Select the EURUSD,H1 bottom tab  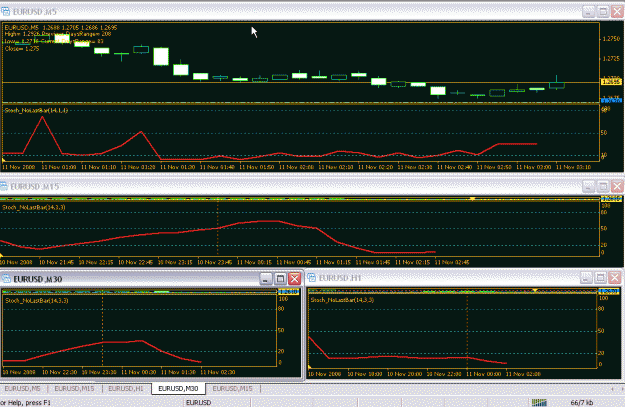click(x=126, y=388)
